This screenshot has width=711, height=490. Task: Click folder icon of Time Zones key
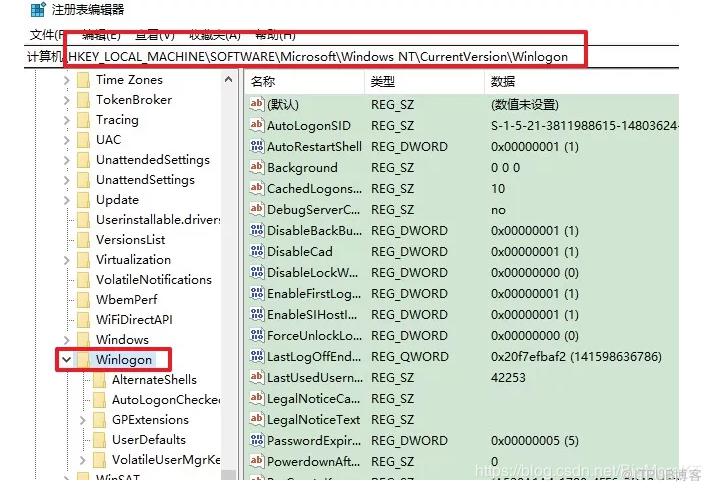click(x=83, y=80)
